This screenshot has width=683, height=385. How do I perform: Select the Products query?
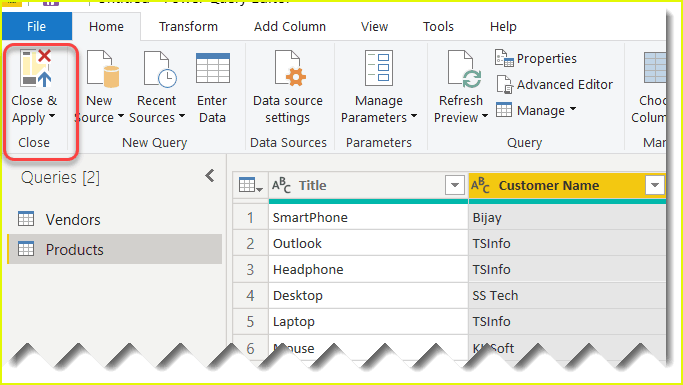click(115, 249)
